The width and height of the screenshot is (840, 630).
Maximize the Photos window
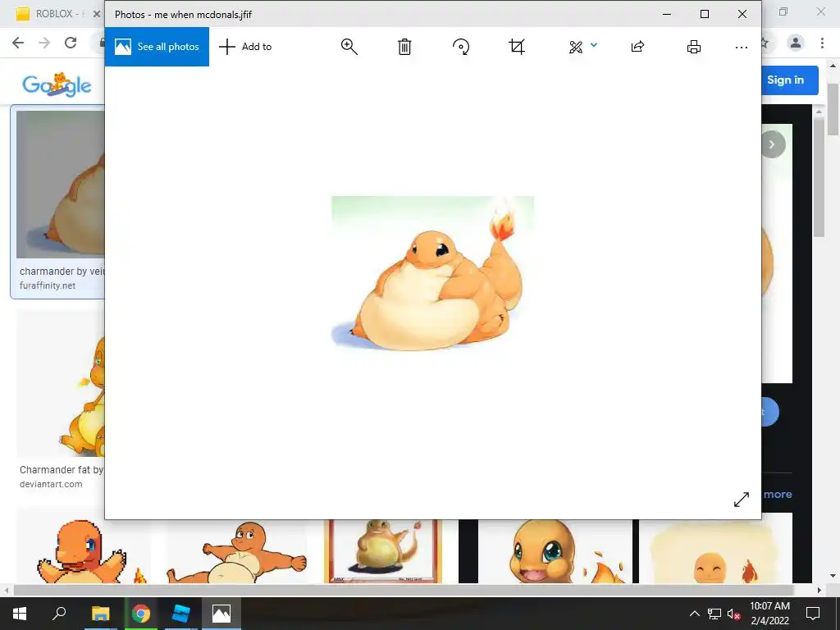705,14
